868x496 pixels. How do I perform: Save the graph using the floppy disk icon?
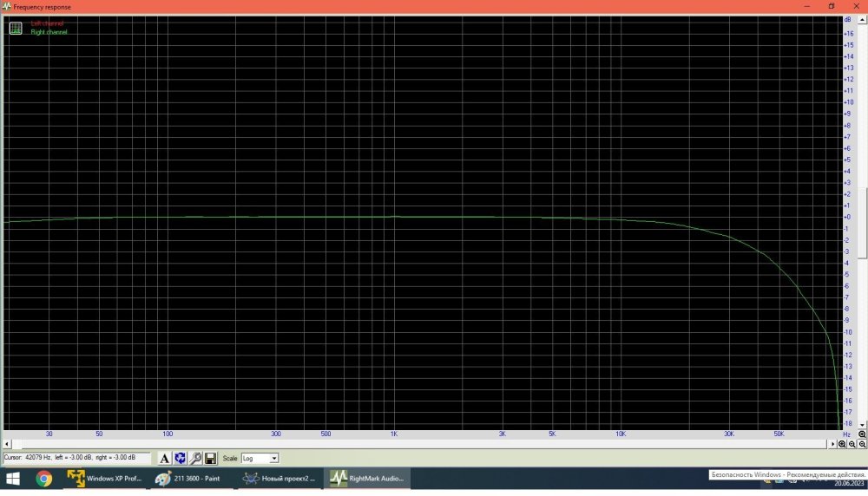click(210, 458)
